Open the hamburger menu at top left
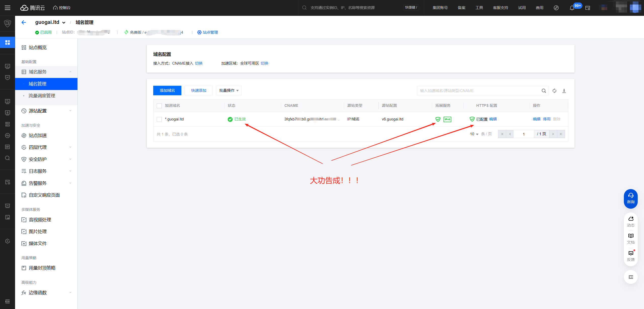 pos(8,8)
